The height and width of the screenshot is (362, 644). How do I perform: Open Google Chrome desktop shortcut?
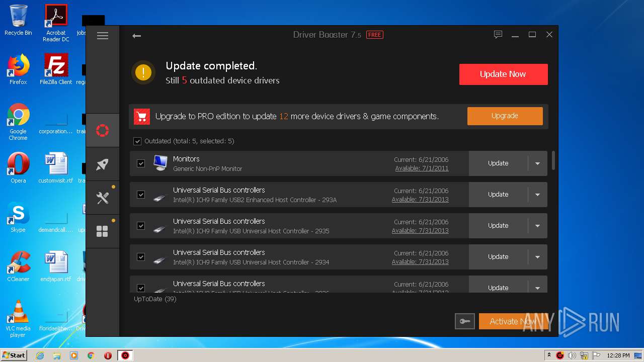[x=18, y=122]
